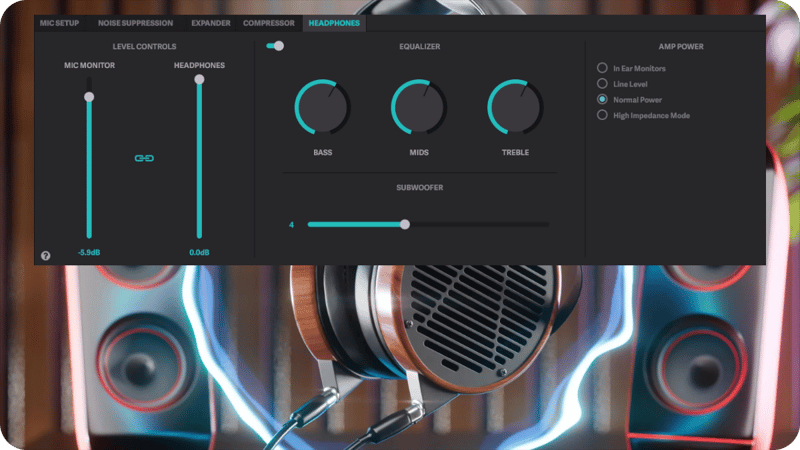
Task: Click the Mids equalizer knob
Action: coord(419,109)
